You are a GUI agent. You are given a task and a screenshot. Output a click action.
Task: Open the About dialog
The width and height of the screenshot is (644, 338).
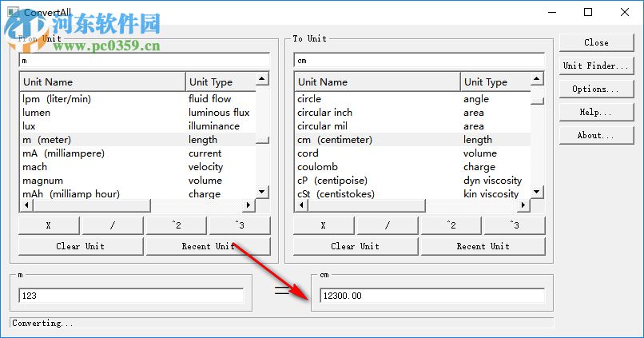pos(596,136)
